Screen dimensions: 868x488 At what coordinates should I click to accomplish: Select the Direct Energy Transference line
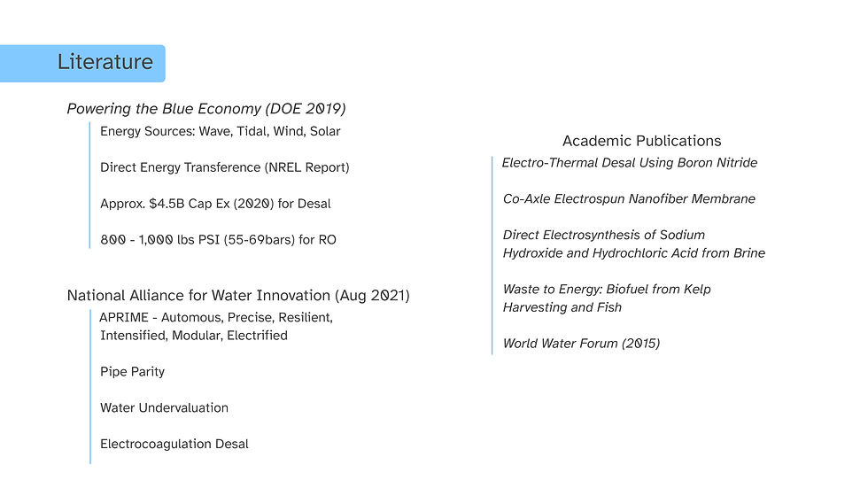coord(224,167)
